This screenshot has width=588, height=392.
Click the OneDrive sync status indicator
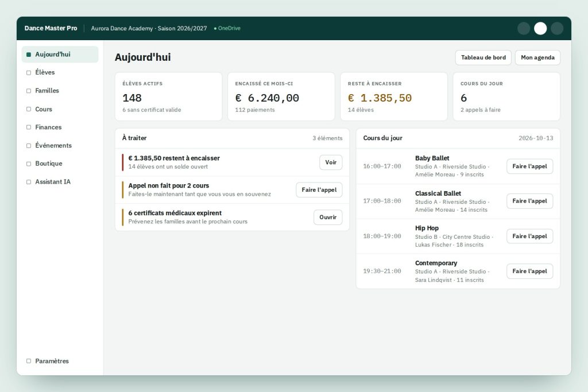point(227,28)
